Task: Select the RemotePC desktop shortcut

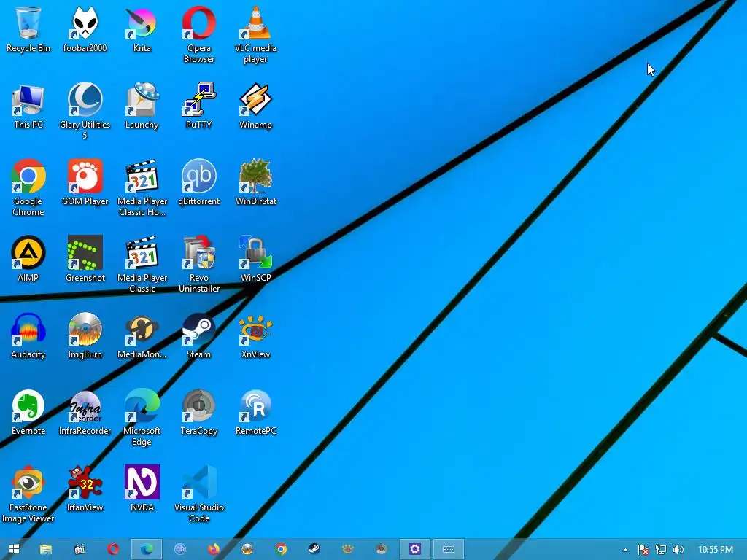Action: (256, 413)
